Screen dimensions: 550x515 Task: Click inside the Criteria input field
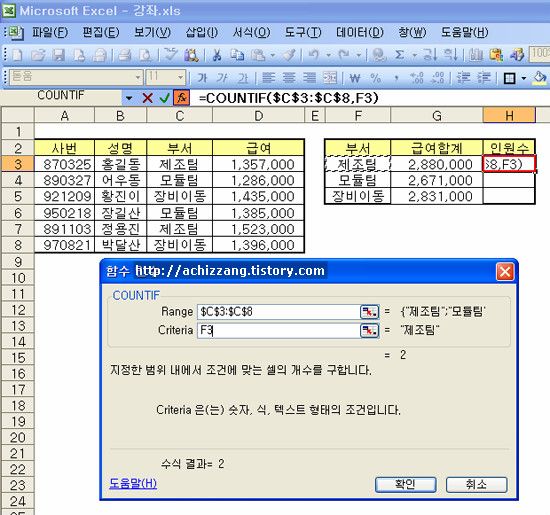[279, 330]
